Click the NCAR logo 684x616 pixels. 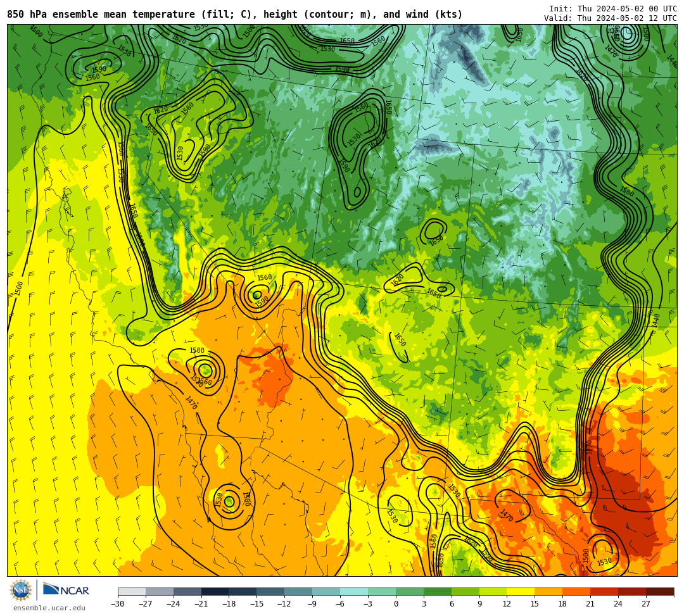tap(66, 590)
